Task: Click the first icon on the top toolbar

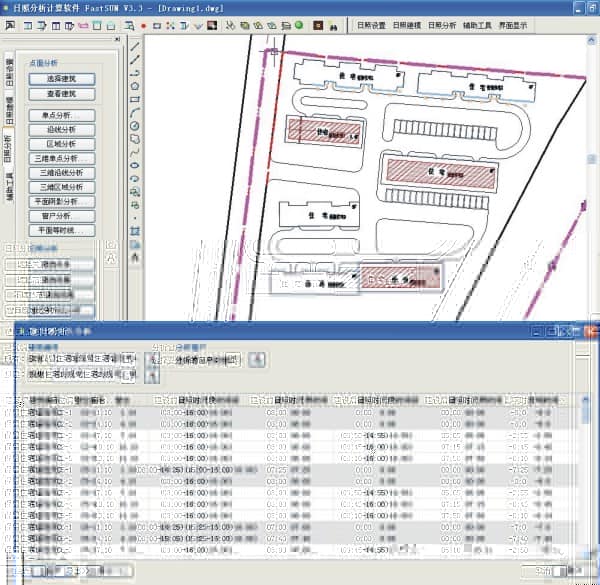Action: 10,25
